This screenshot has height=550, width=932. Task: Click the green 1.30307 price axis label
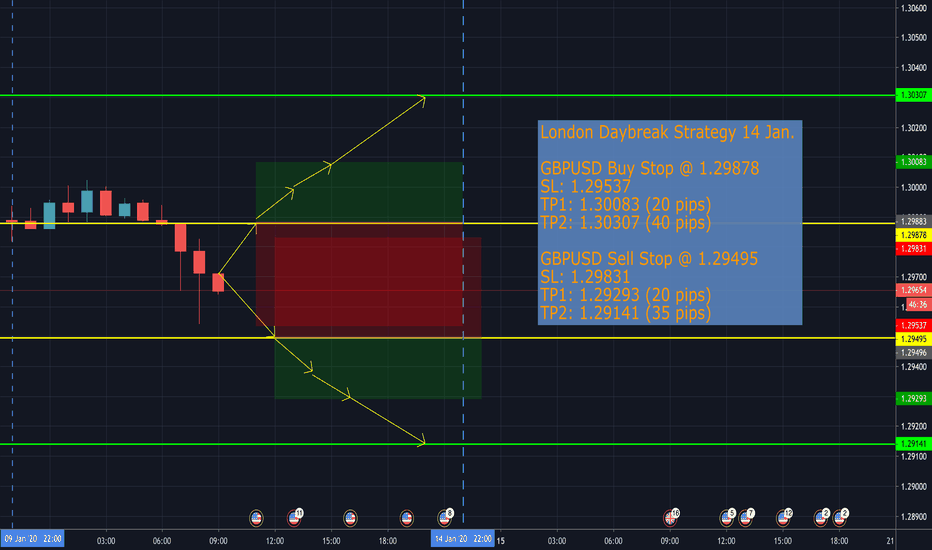914,95
